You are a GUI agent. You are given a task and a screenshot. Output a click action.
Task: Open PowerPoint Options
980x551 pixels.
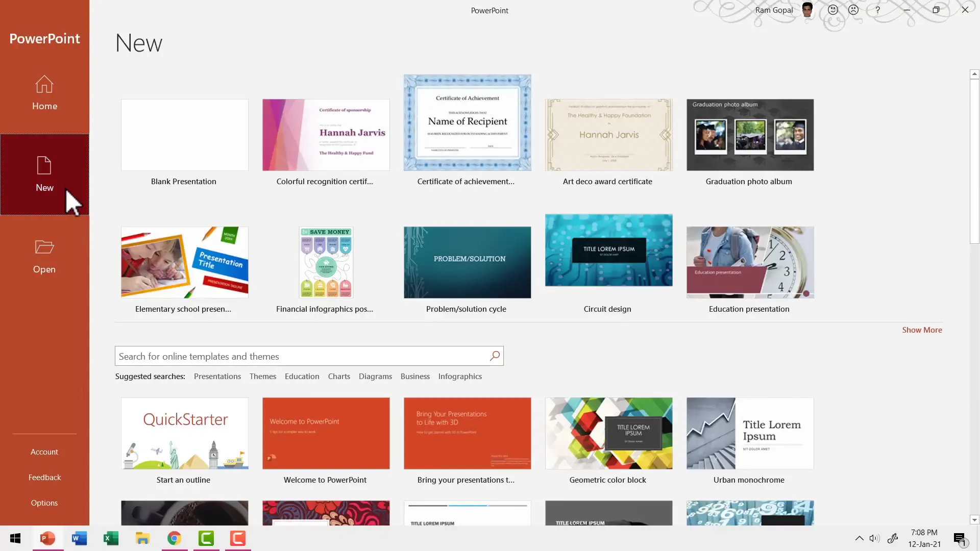44,503
